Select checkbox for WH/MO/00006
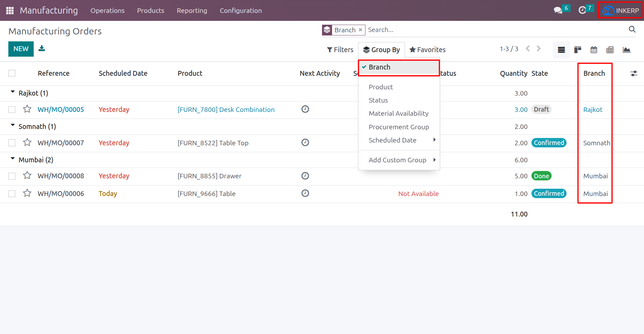 [12, 194]
